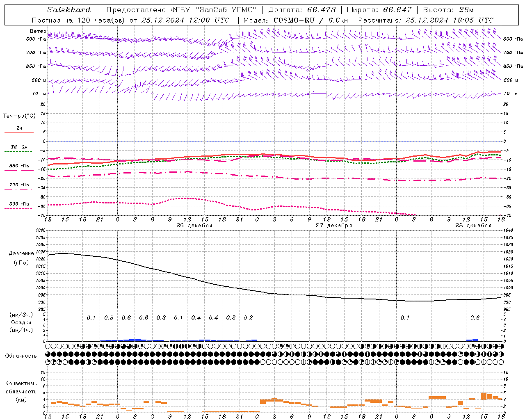Screen dimensions: 525x420
Task: Select the 'Широта: 66.647' value
Action: [x=379, y=10]
